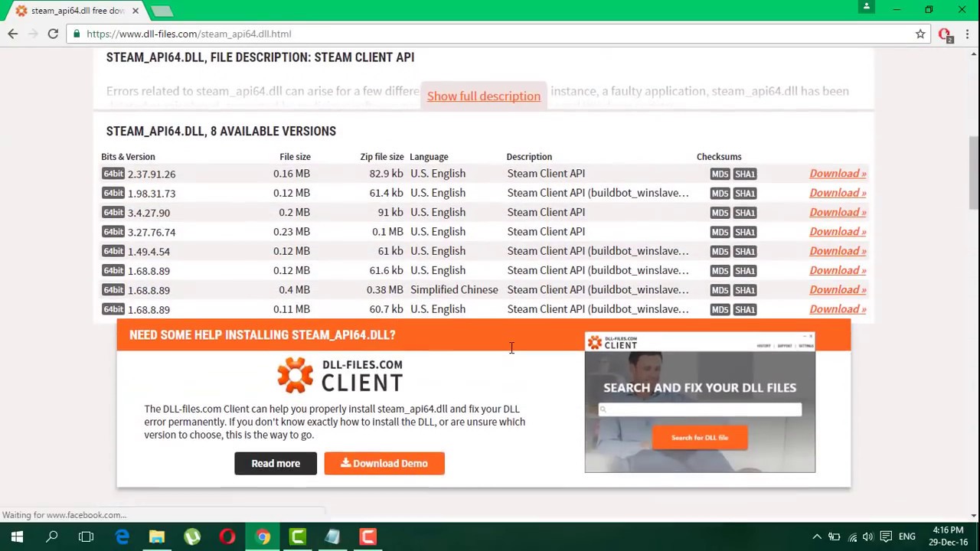Click the Zip file size column header
Viewport: 980px width, 551px height.
[x=381, y=156]
